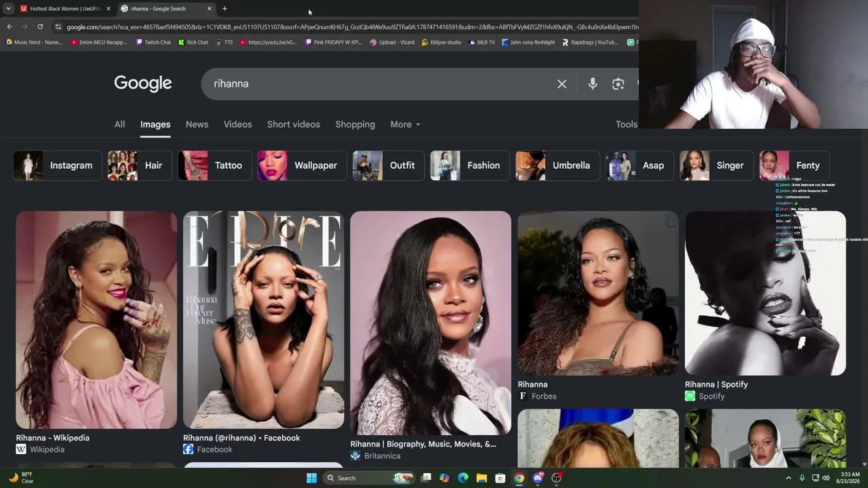Image resolution: width=868 pixels, height=488 pixels.
Task: Open the Twitch Chat bookmark
Action: 153,42
